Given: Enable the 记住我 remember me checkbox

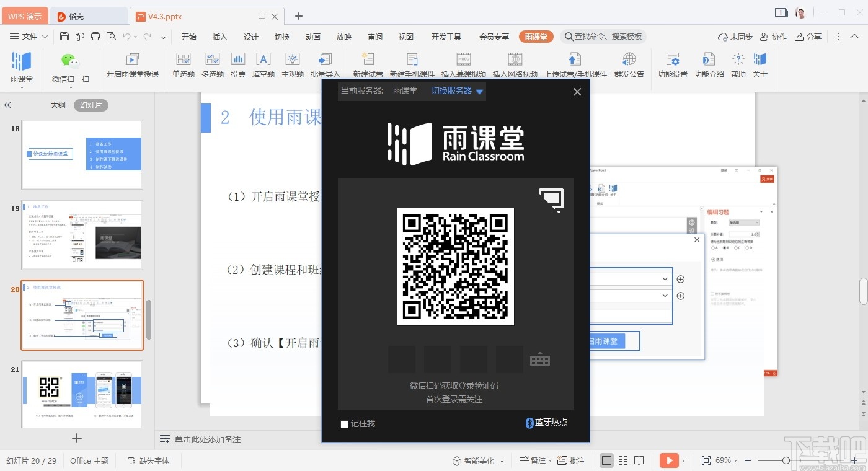Looking at the screenshot, I should pyautogui.click(x=345, y=424).
